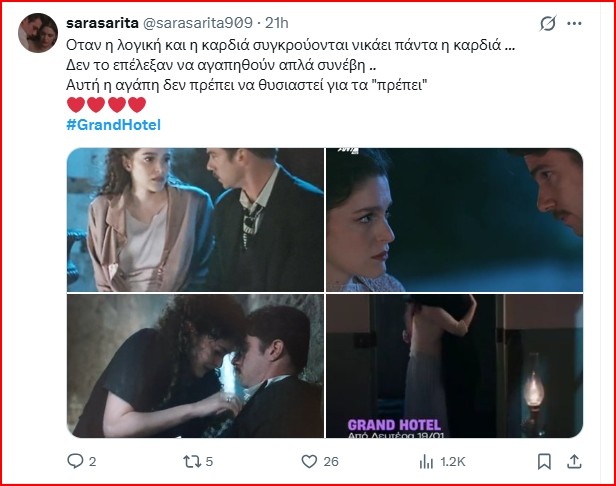This screenshot has width=616, height=486.
Task: Click the Grok explain icon near top right
Action: [x=548, y=23]
